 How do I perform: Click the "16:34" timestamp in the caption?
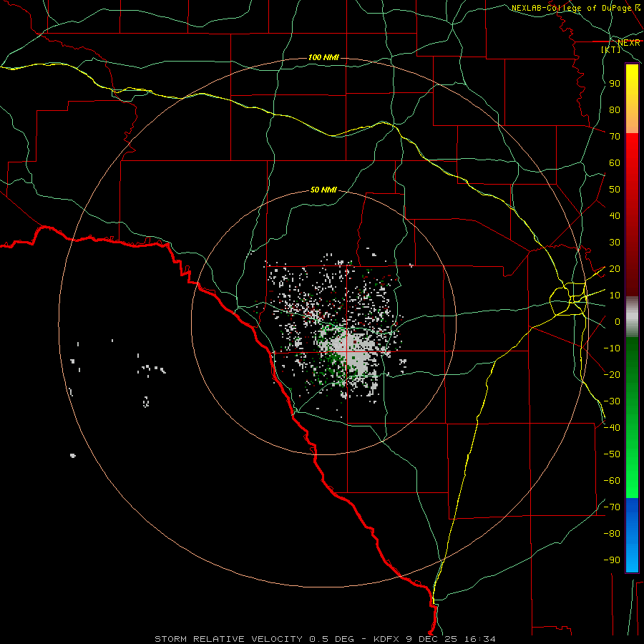479,639
